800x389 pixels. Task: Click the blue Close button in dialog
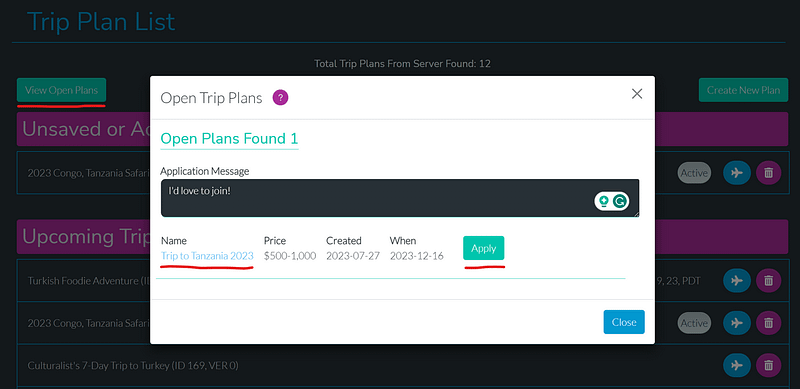click(x=624, y=322)
